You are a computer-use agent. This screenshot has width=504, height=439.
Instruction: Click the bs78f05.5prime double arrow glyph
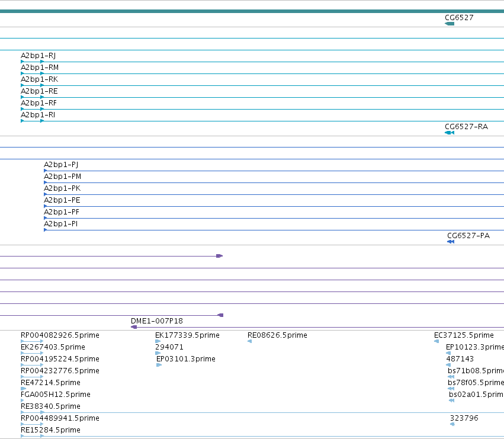tap(451, 389)
